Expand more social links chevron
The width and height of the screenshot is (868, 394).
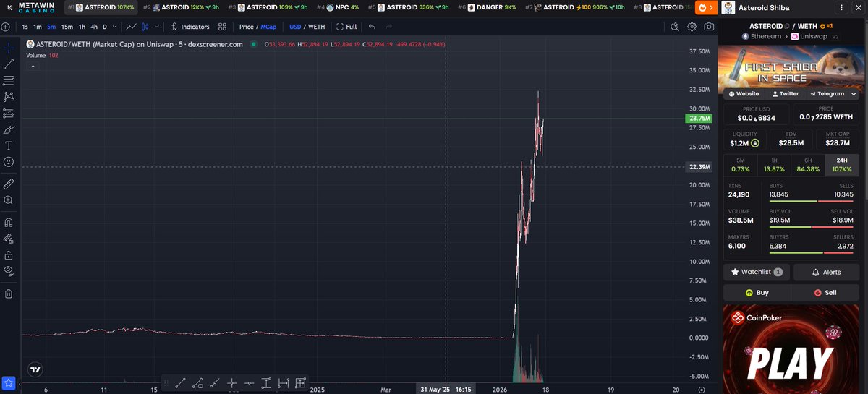(854, 93)
